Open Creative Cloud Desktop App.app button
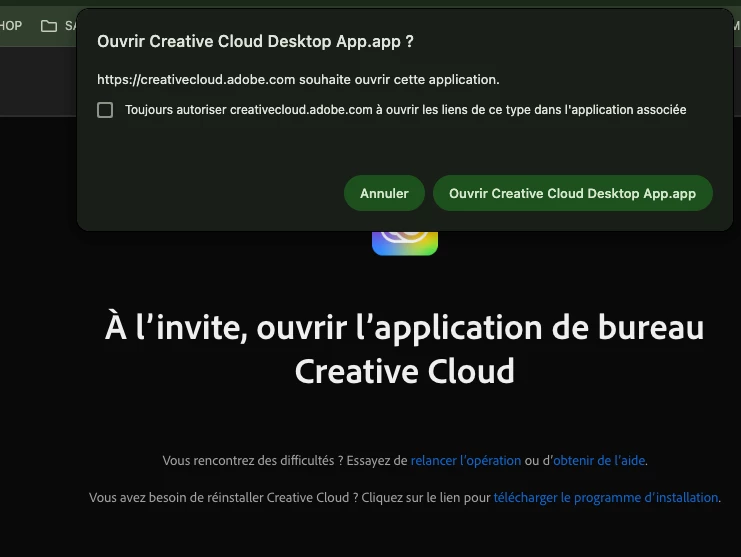 pos(572,193)
